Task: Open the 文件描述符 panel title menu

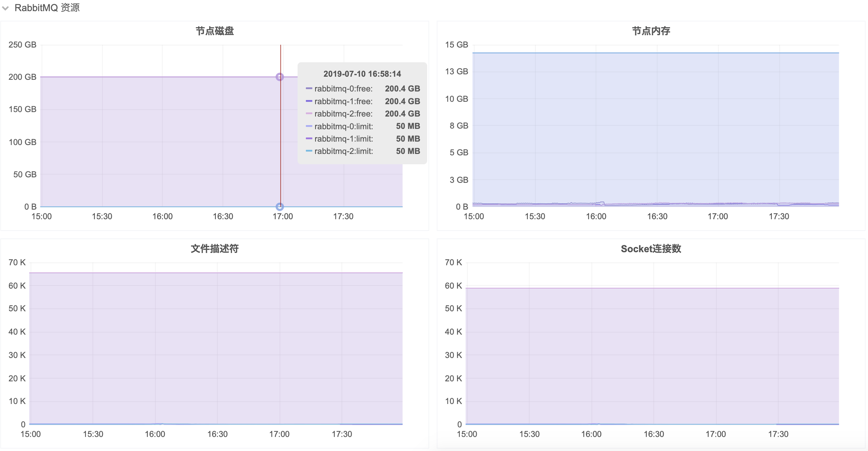Action: tap(215, 249)
